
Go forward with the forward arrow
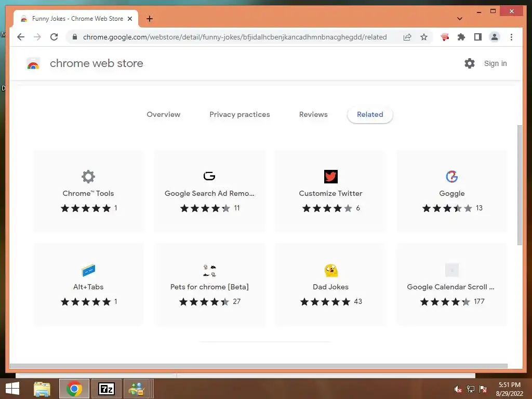[37, 37]
